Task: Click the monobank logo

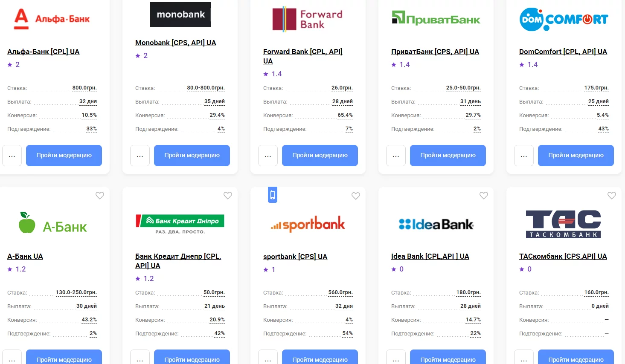Action: tap(180, 14)
